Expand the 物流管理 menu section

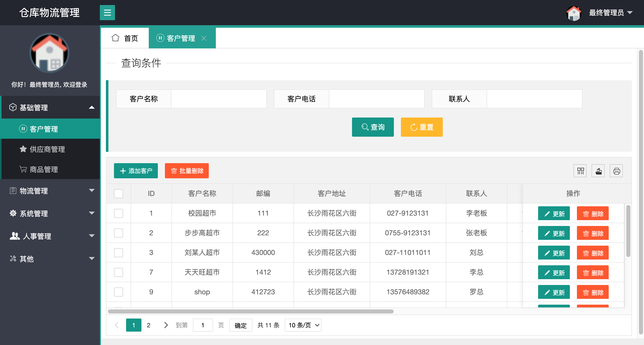pos(50,191)
